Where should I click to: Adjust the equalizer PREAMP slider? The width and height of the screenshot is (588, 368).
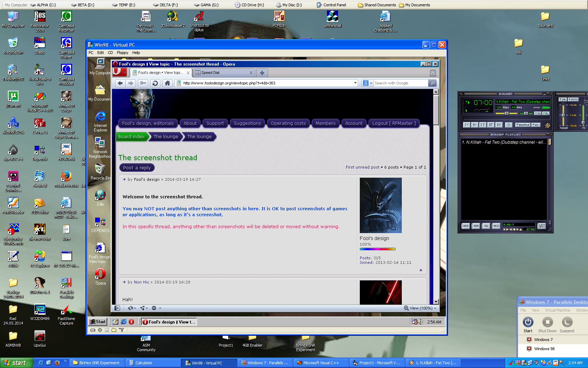[563, 115]
